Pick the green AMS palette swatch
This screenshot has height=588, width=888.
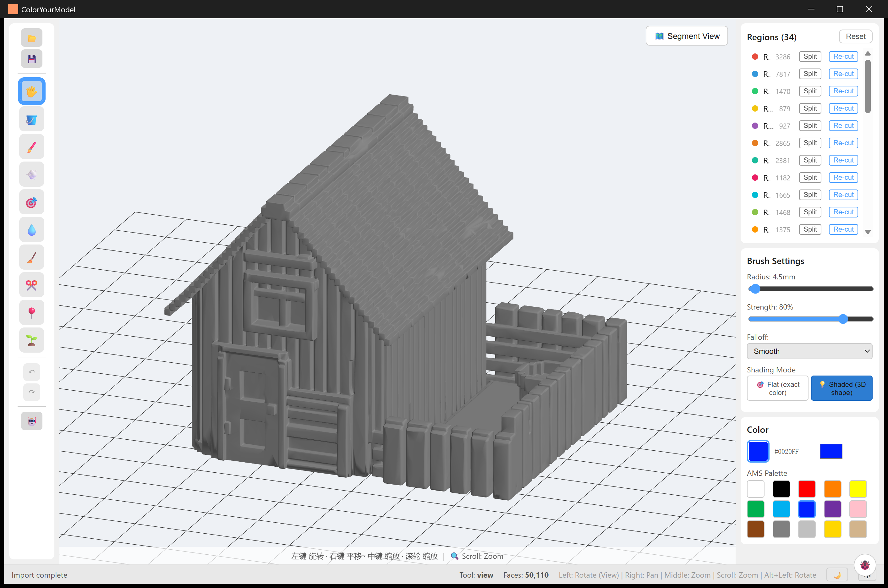click(755, 509)
